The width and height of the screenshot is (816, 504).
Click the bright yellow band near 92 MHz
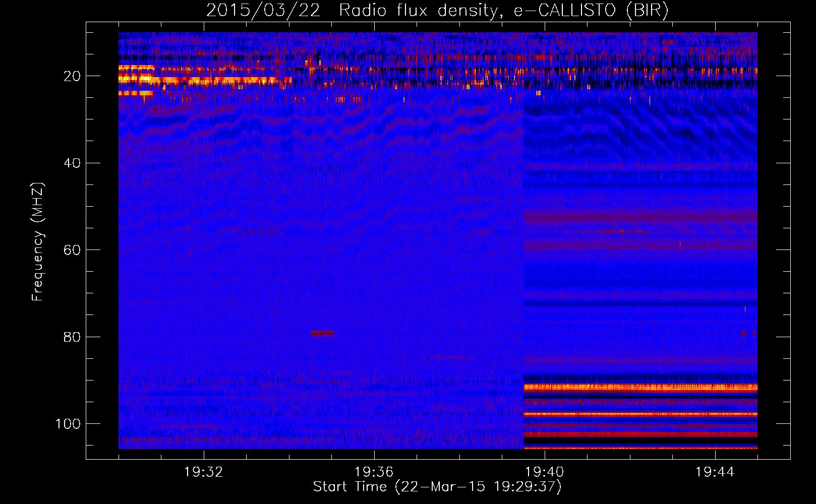[x=640, y=388]
